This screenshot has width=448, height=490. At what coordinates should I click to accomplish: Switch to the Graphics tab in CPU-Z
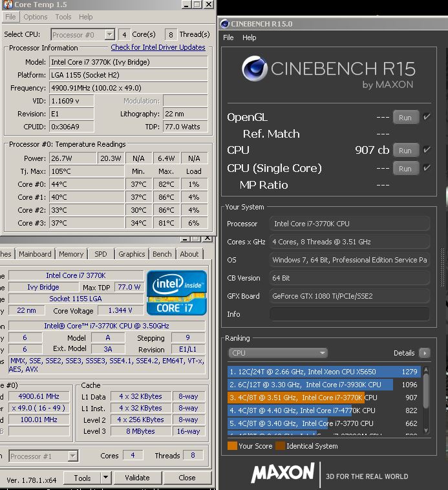click(x=131, y=254)
